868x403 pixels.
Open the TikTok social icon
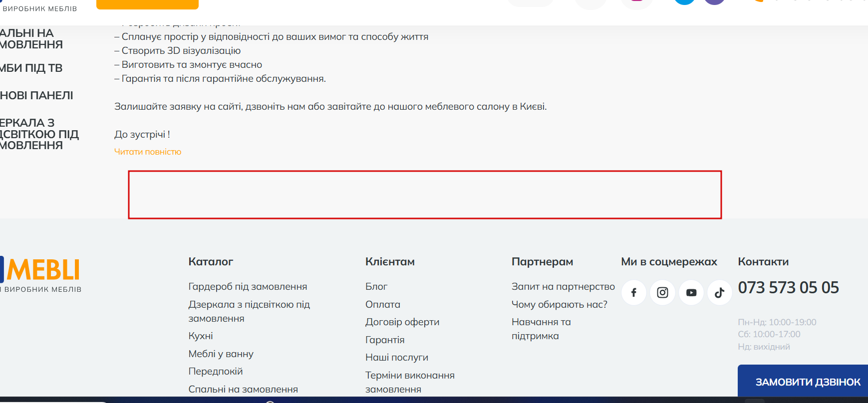click(x=720, y=293)
